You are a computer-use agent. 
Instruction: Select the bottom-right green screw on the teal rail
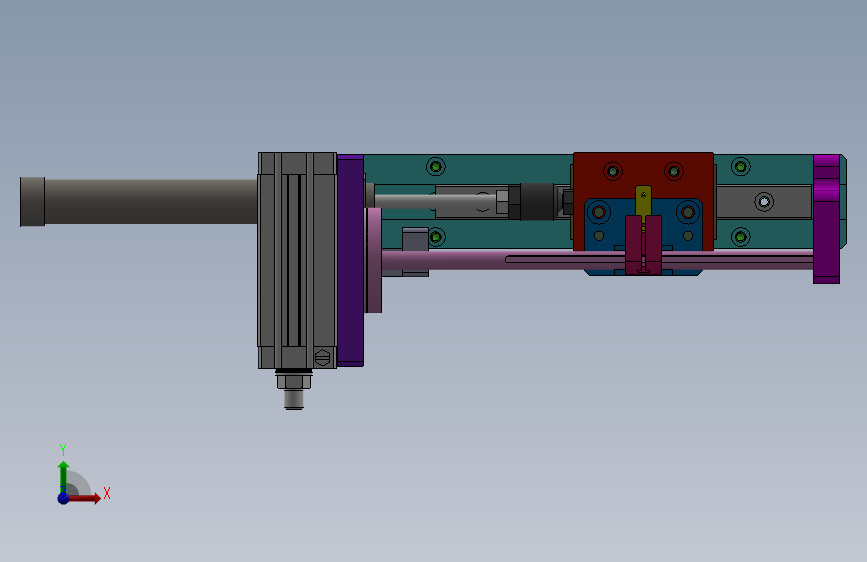740,237
